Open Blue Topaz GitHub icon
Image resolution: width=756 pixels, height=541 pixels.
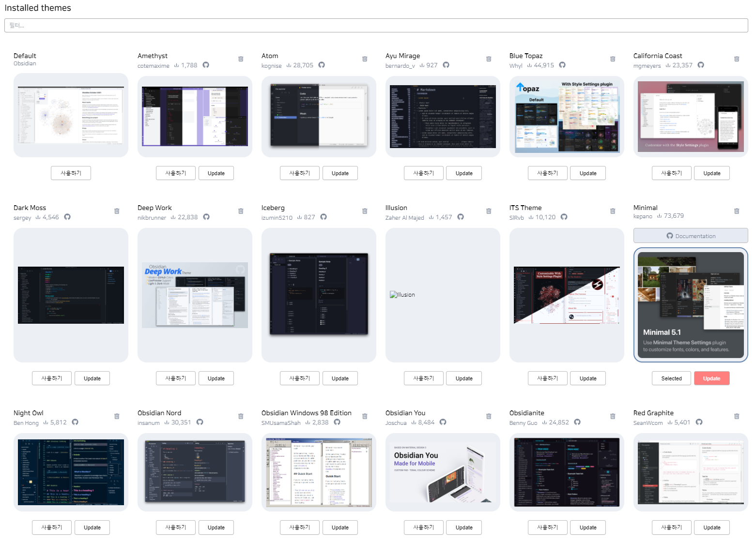562,65
